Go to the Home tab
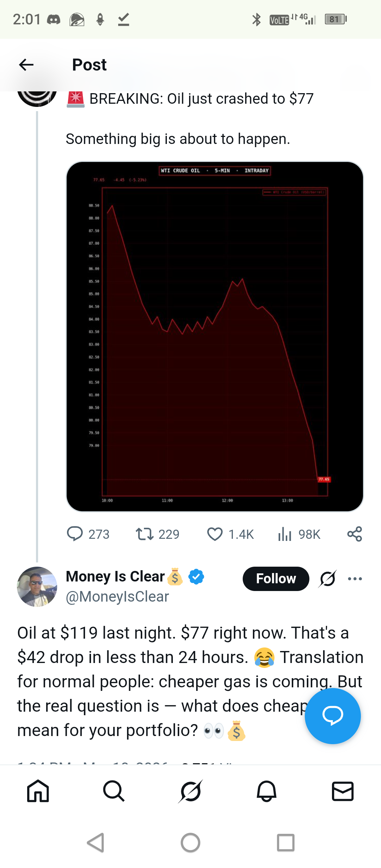 click(38, 791)
